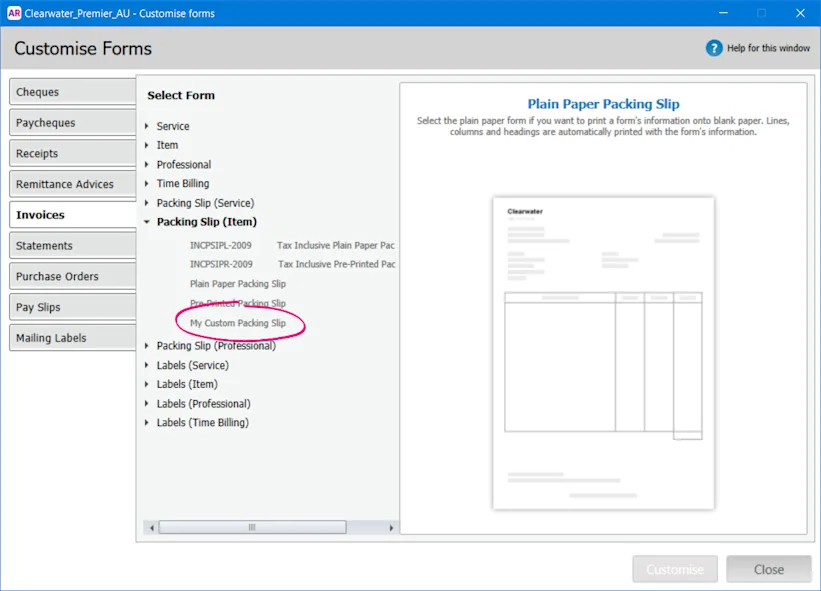Collapse the Packing Slip (Item) arrow
The height and width of the screenshot is (591, 821).
[147, 222]
